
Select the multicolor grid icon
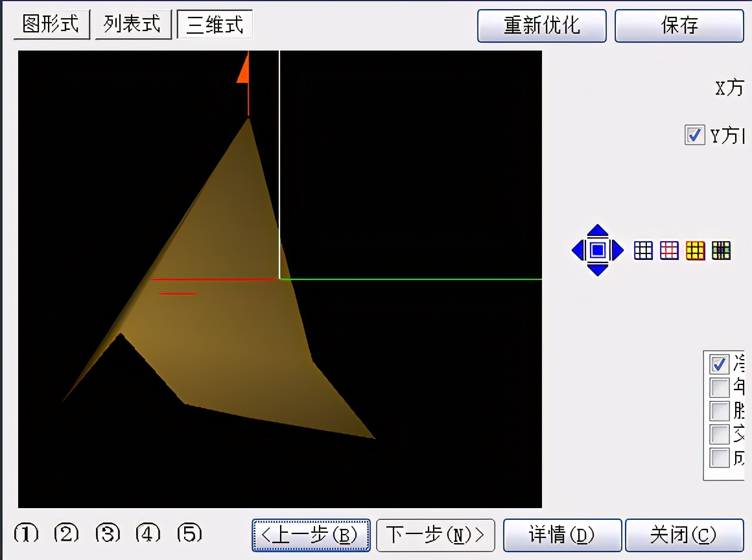(x=721, y=250)
